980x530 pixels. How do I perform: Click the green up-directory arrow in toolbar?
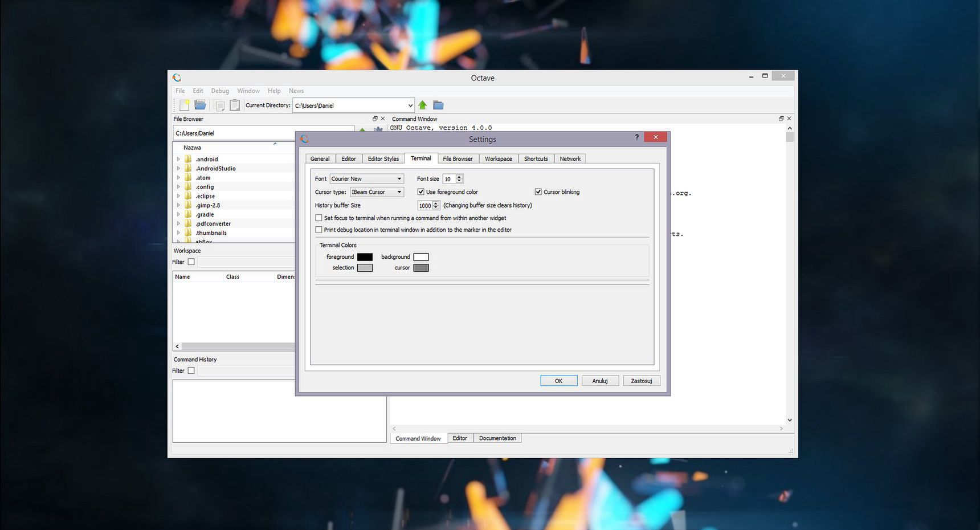click(422, 105)
